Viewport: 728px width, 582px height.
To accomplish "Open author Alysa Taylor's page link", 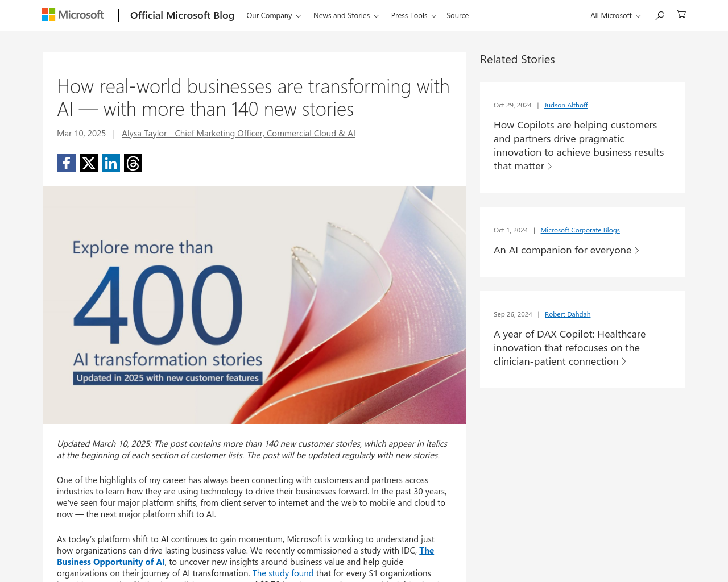I will coord(238,134).
